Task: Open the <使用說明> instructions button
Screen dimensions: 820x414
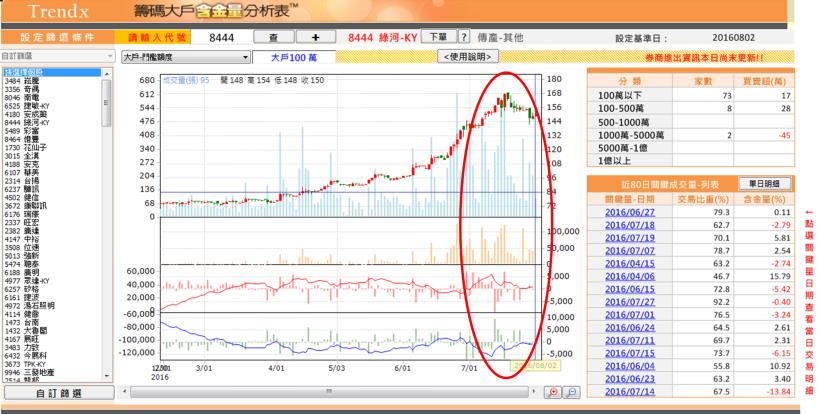Action: [x=468, y=56]
